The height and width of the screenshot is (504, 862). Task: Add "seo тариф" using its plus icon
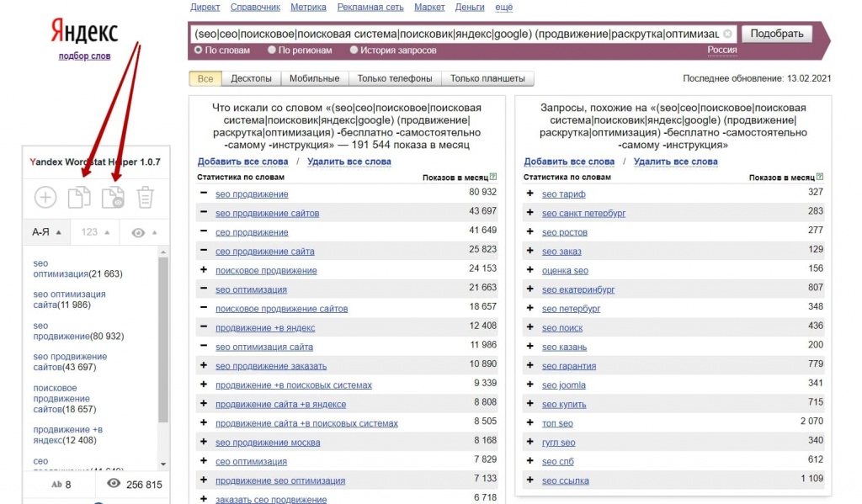point(529,194)
